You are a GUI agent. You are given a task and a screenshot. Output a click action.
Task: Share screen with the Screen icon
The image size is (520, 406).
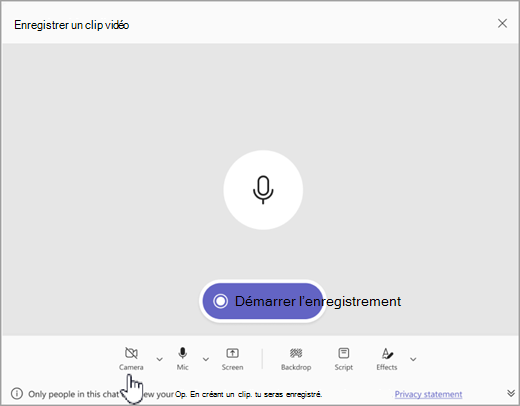point(232,359)
